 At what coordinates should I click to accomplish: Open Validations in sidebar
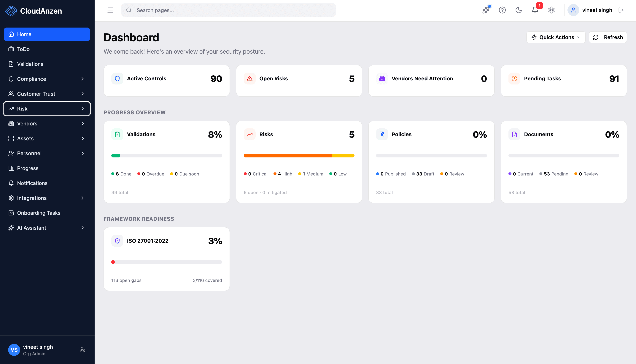pyautogui.click(x=47, y=64)
